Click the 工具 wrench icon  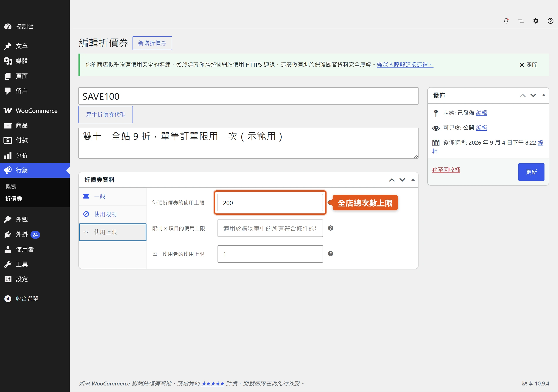tap(8, 264)
